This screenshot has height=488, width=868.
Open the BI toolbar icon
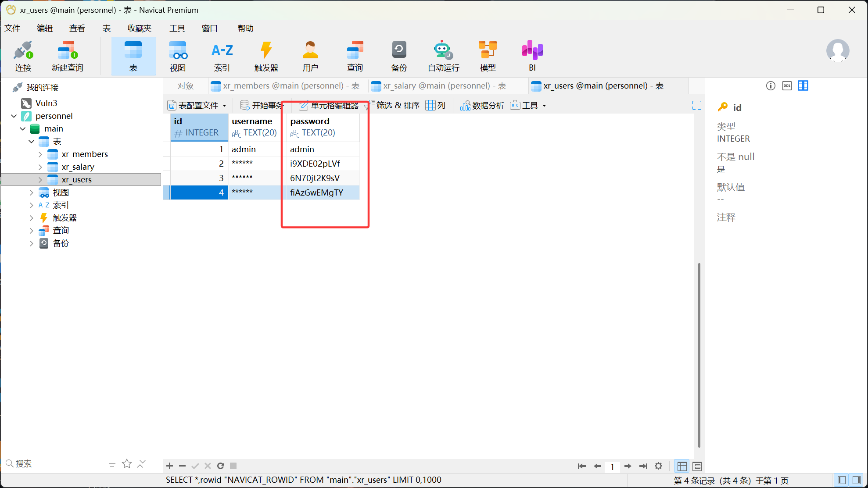[532, 56]
